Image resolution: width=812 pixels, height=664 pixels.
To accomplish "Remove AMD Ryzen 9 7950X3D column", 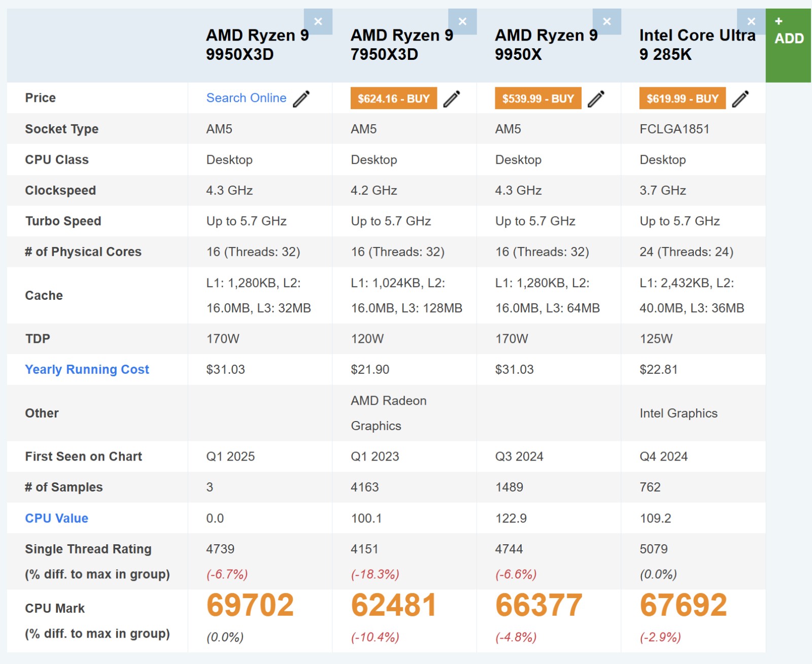I will pos(462,21).
